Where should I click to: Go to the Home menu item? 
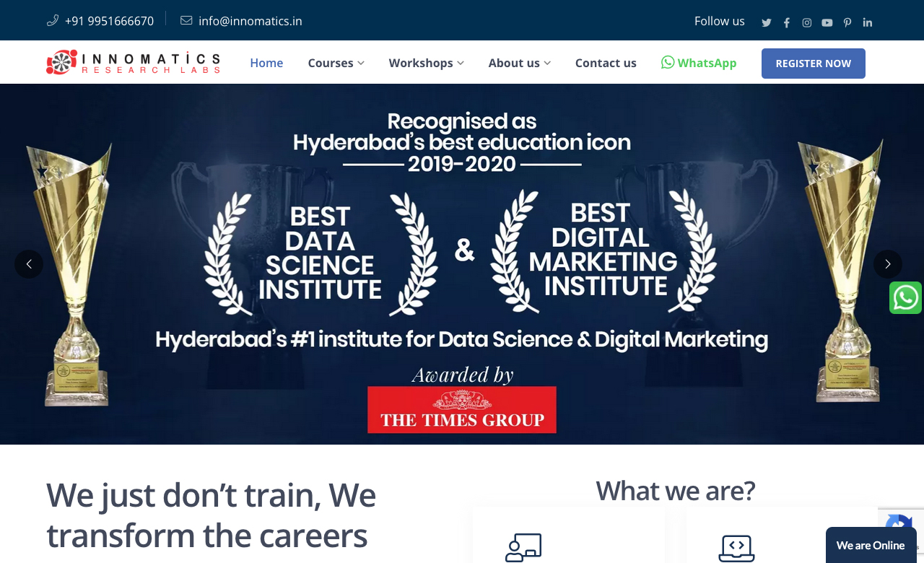pos(266,63)
